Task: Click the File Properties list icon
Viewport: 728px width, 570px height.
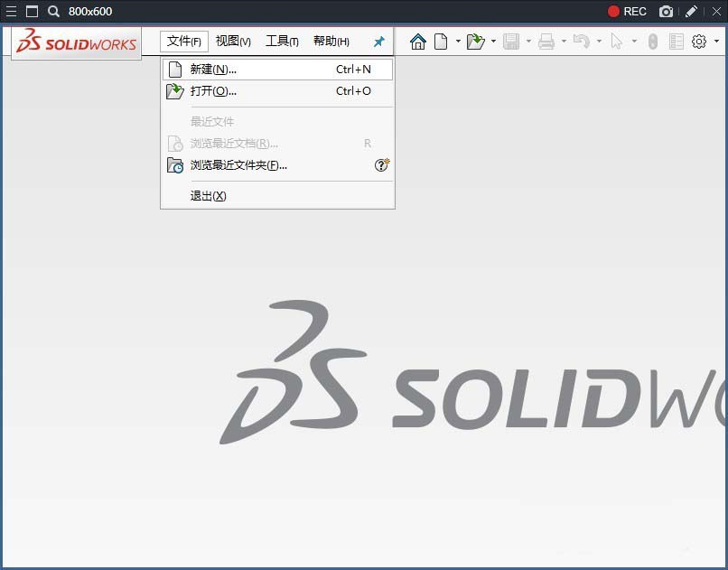Action: point(677,42)
